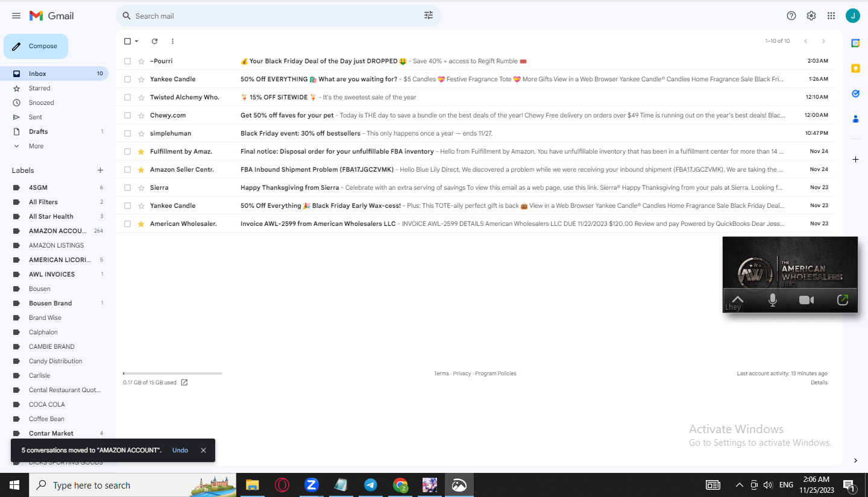Unstar the Amazon Seller Central email
Image resolution: width=868 pixels, height=497 pixels.
(141, 169)
